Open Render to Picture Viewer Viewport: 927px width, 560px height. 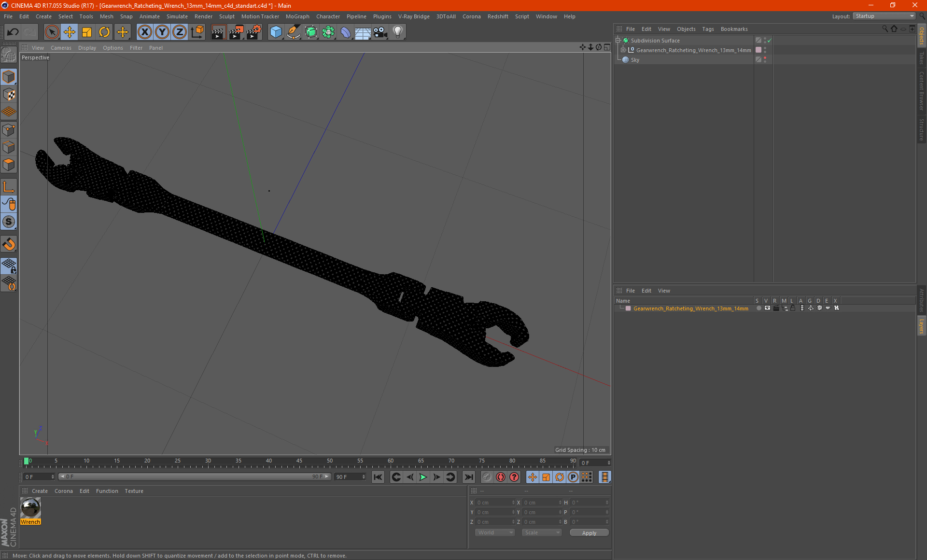236,32
